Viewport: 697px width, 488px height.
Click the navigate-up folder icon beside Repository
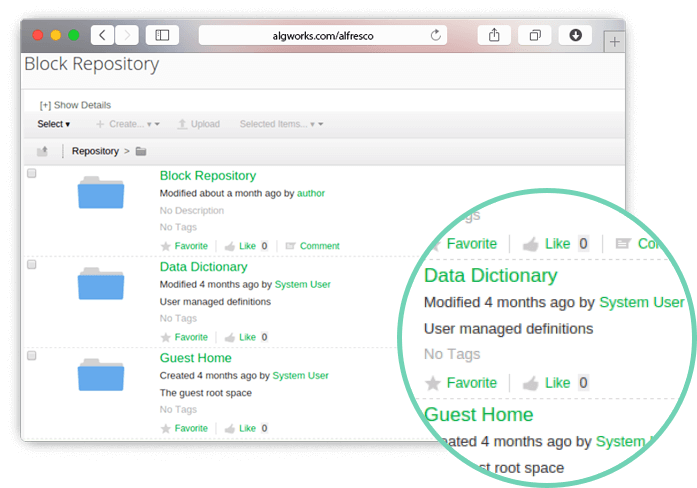coord(42,152)
